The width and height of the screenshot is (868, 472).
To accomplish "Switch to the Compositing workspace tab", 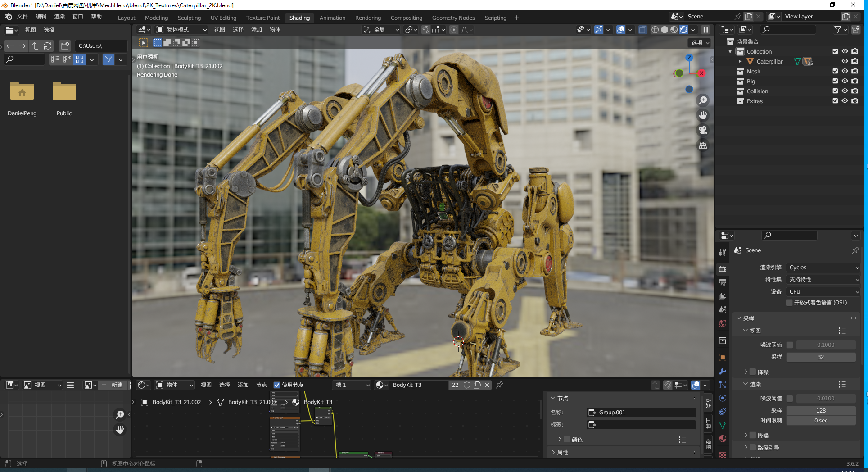I will point(406,18).
